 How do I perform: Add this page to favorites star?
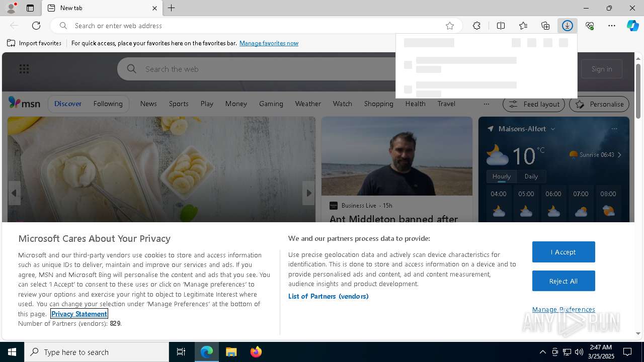tap(450, 26)
